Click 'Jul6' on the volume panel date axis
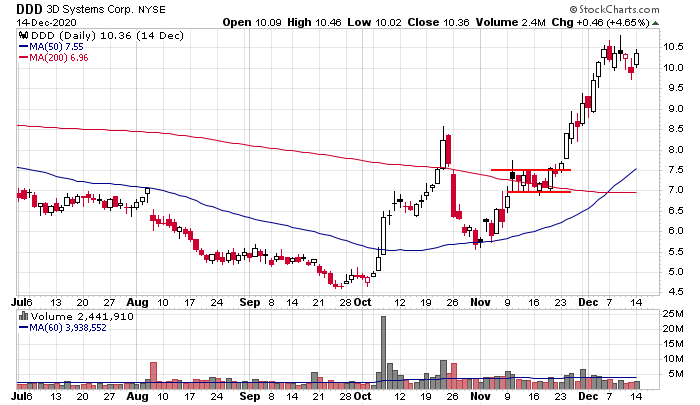The width and height of the screenshot is (700, 405). [x=22, y=397]
